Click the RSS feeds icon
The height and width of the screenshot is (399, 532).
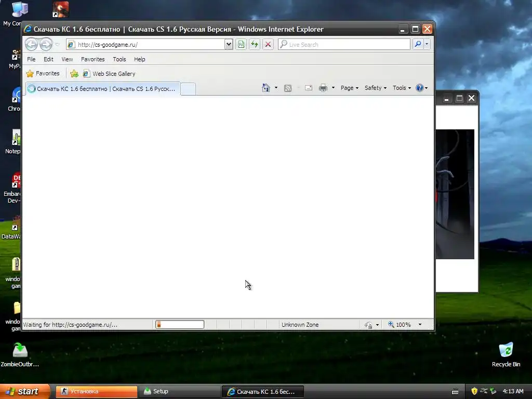click(x=288, y=88)
